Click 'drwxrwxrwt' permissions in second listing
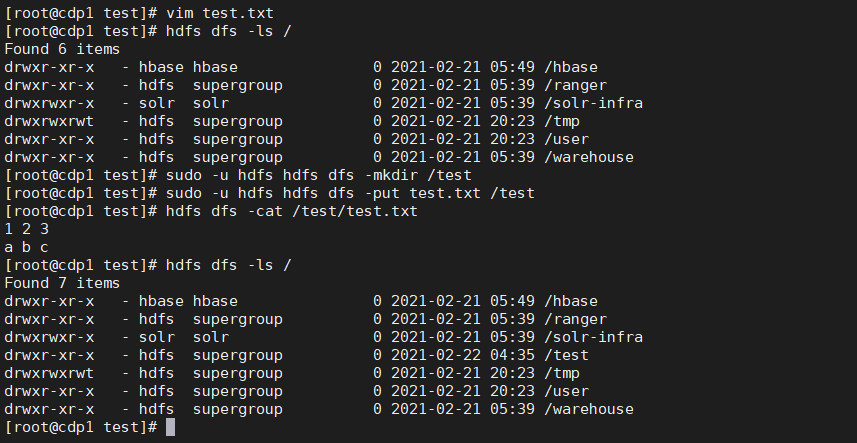The height and width of the screenshot is (443, 857). point(49,373)
